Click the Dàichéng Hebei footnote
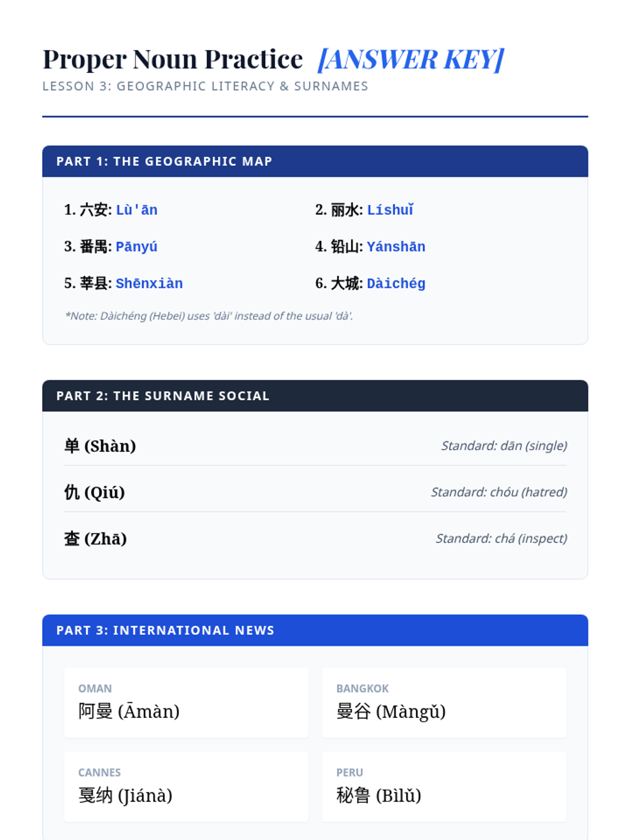This screenshot has width=630, height=840. (209, 316)
